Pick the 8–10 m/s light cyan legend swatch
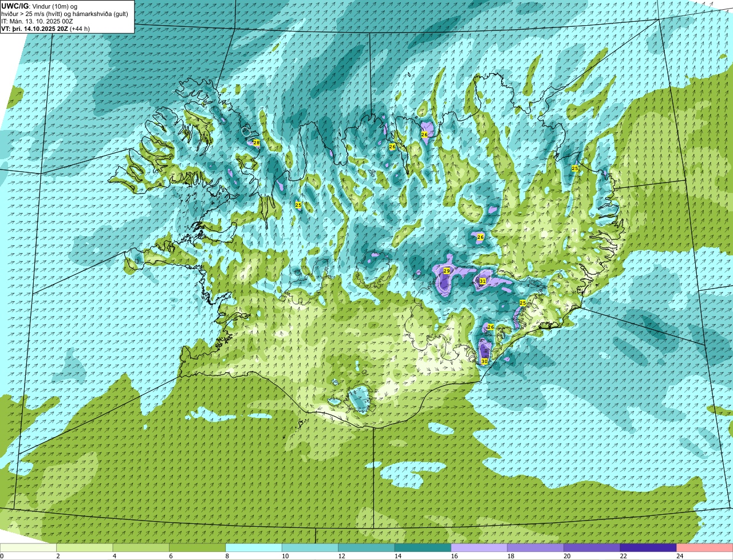Image resolution: width=733 pixels, height=560 pixels. (254, 547)
